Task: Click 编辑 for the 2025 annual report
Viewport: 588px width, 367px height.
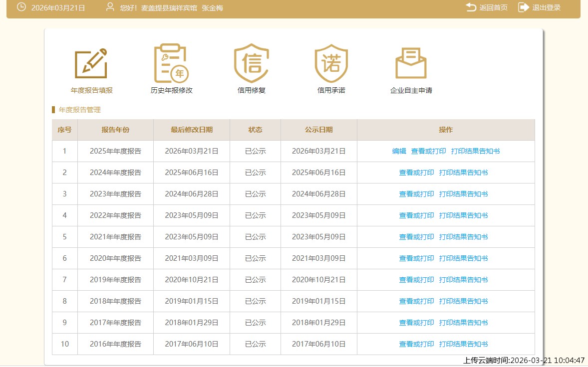Action: pos(399,151)
